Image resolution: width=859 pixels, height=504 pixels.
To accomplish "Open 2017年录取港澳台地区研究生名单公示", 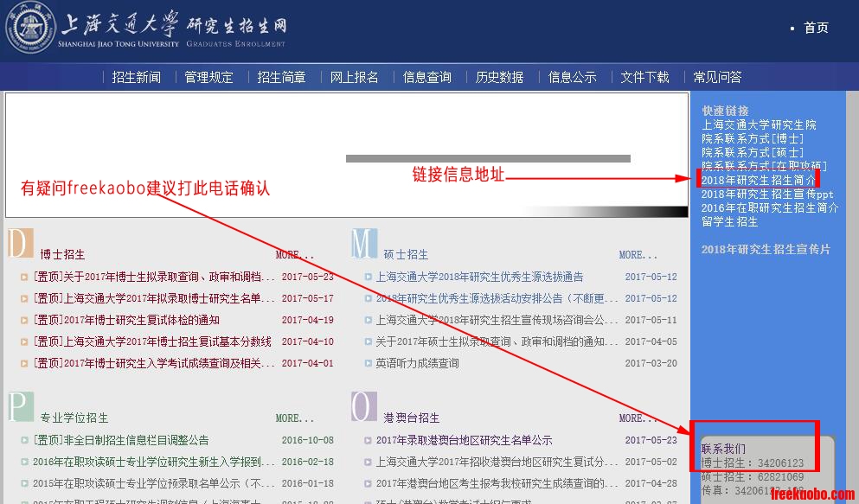I will (x=464, y=441).
